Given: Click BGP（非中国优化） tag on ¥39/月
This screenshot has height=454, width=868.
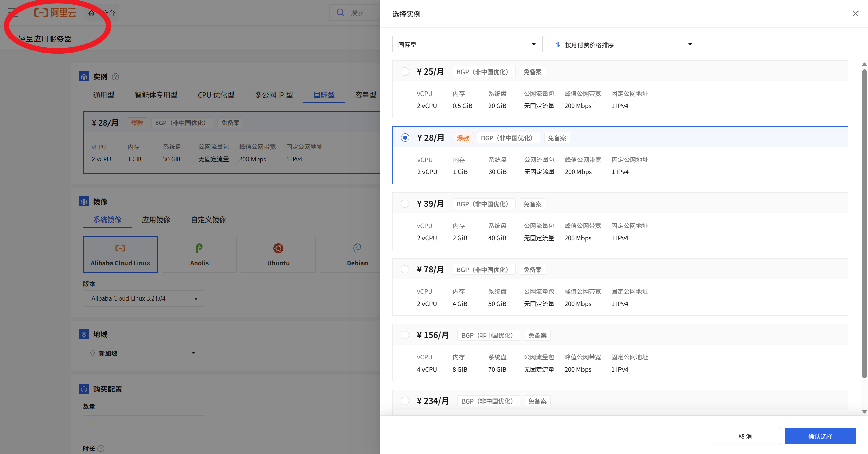Looking at the screenshot, I should tap(484, 204).
